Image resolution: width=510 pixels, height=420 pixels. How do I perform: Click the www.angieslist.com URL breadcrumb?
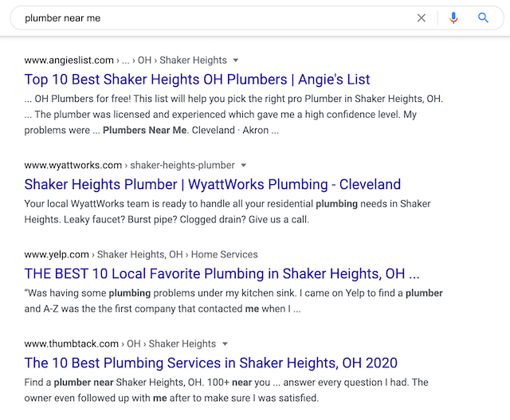[x=70, y=61]
